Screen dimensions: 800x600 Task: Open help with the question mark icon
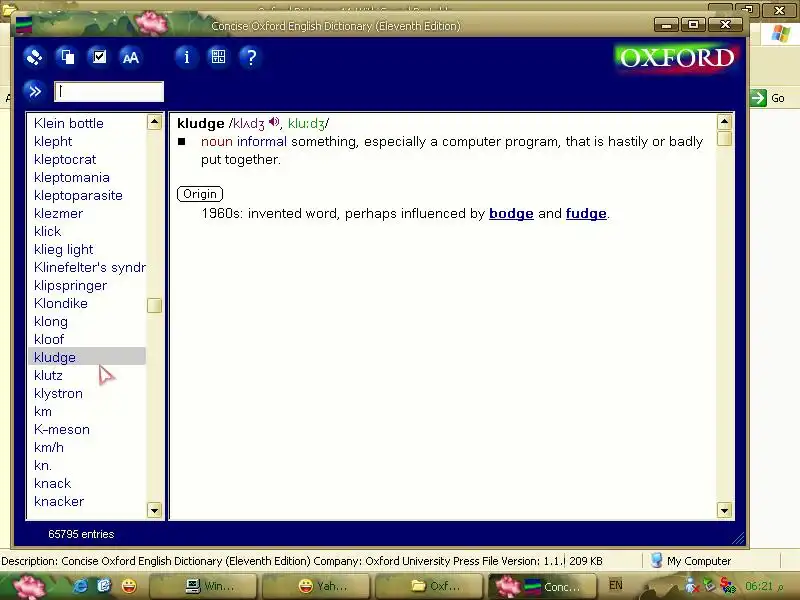251,57
